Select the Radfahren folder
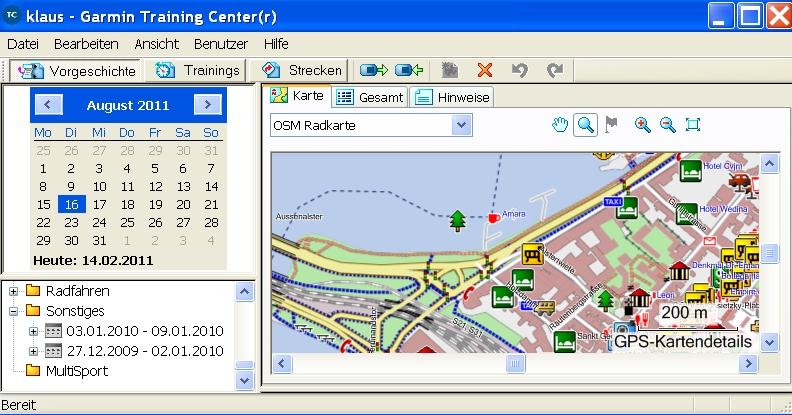Image resolution: width=792 pixels, height=415 pixels. [x=68, y=291]
